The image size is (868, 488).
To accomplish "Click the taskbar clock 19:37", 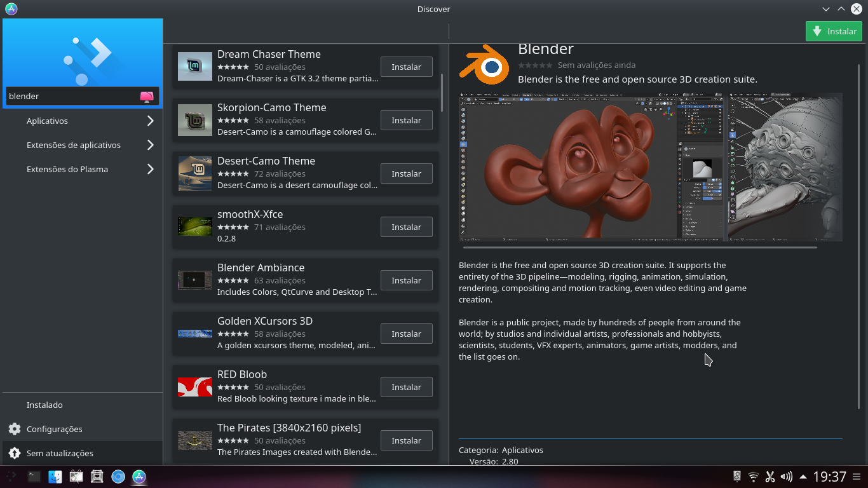I will pos(830,477).
